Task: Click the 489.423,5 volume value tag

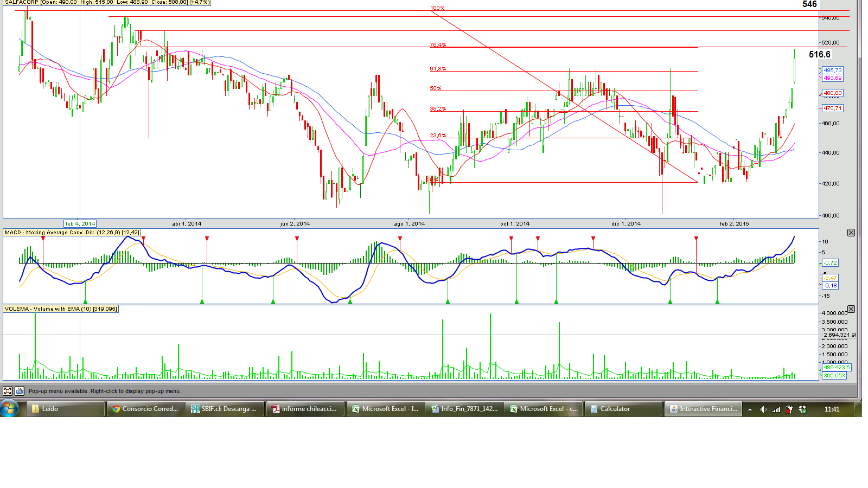Action: 837,368
